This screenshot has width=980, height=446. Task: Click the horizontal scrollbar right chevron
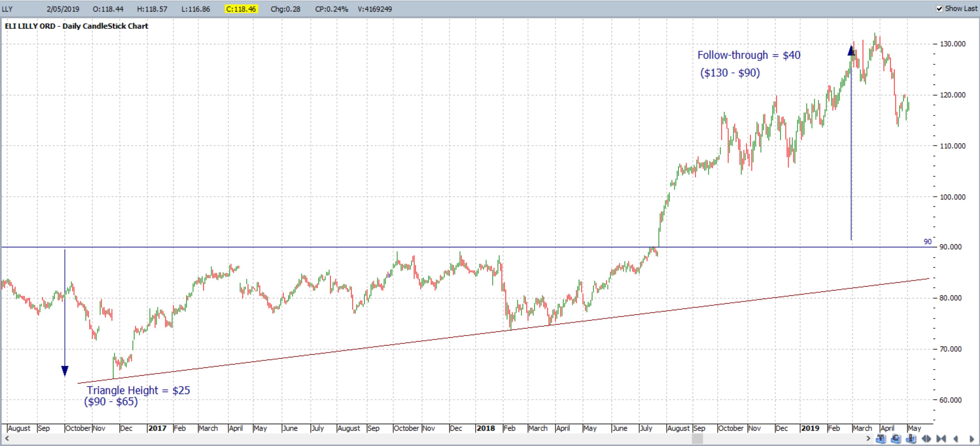(868, 439)
